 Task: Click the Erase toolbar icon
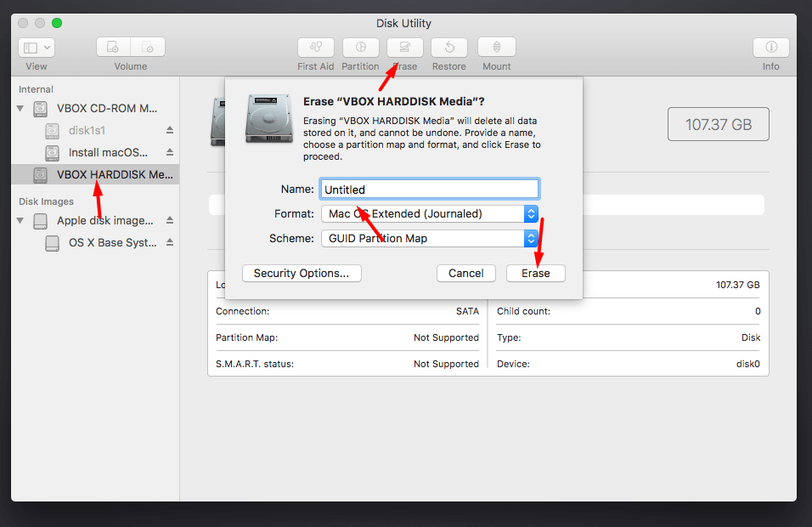click(405, 48)
